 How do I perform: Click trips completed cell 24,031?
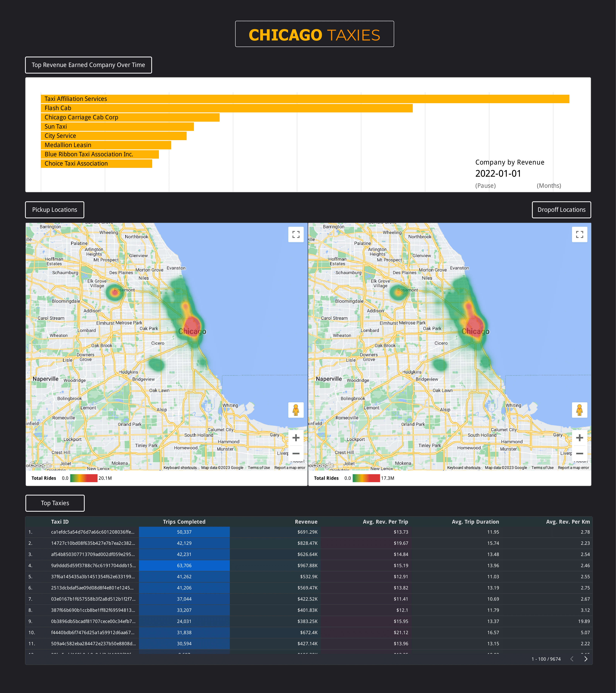[184, 621]
